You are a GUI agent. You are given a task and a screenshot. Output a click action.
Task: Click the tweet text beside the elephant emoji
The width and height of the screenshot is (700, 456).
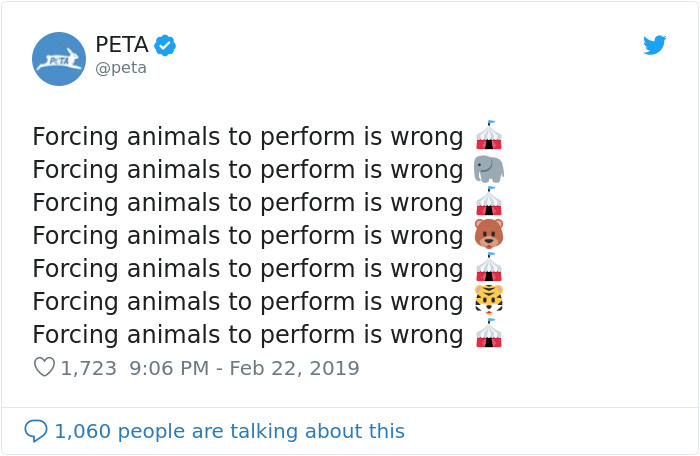click(248, 170)
